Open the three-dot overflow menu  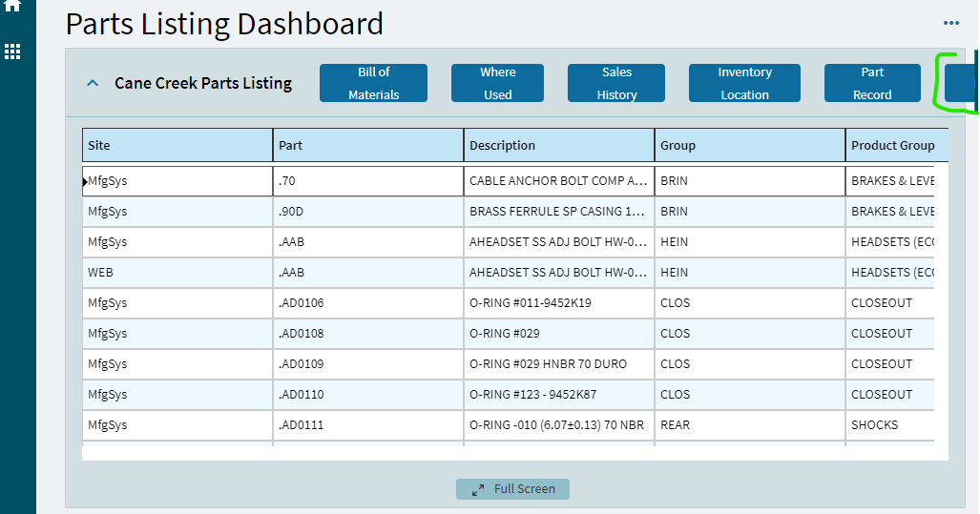tap(951, 23)
